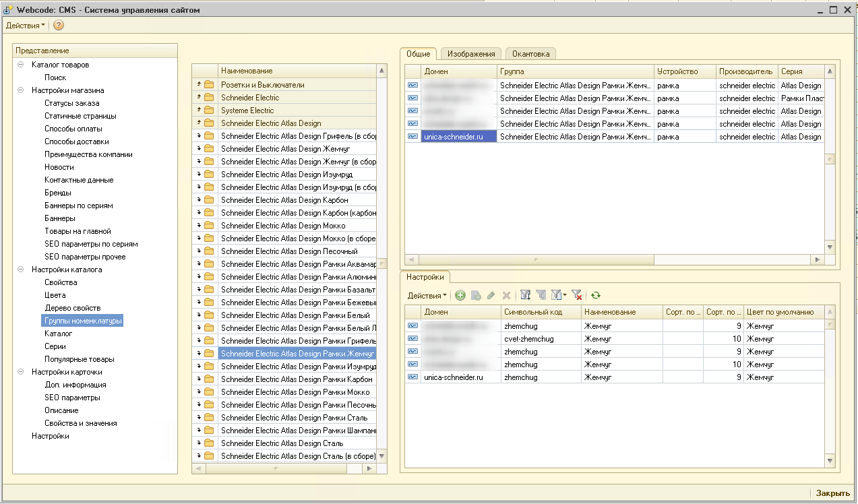Select Серии in the navigation tree
Screen dimensions: 858x504
point(55,346)
